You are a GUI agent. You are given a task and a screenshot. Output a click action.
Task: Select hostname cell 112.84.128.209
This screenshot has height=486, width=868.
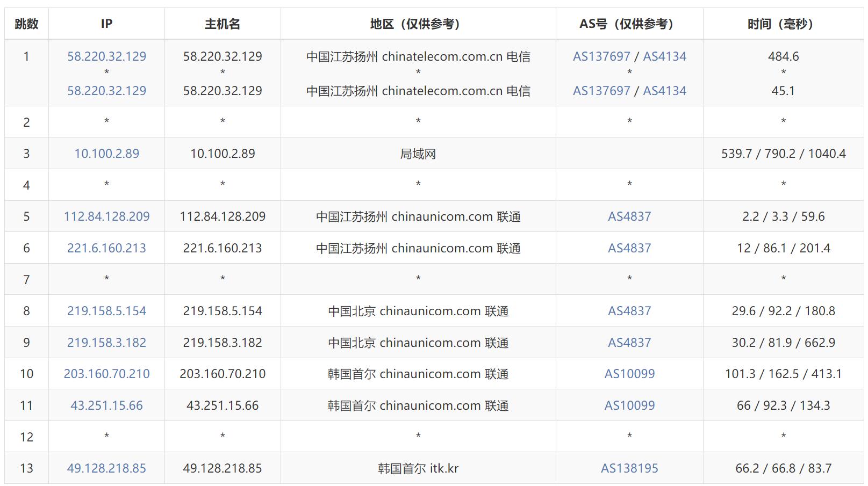(223, 216)
